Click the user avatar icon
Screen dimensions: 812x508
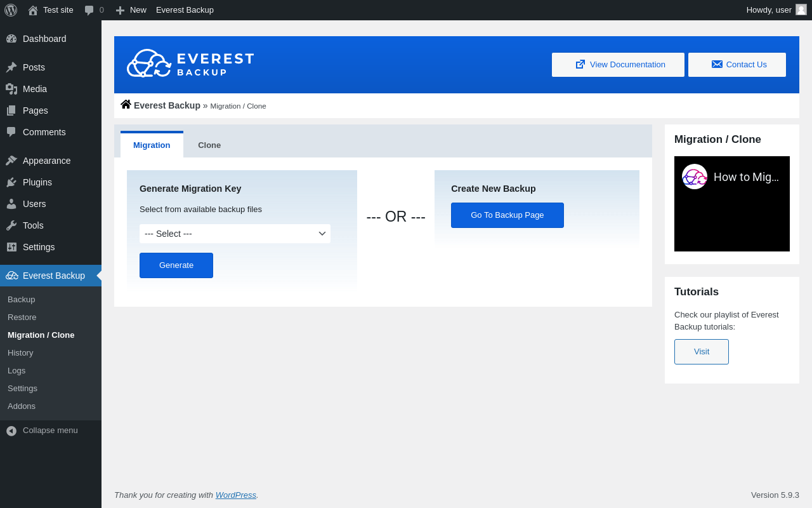click(801, 10)
